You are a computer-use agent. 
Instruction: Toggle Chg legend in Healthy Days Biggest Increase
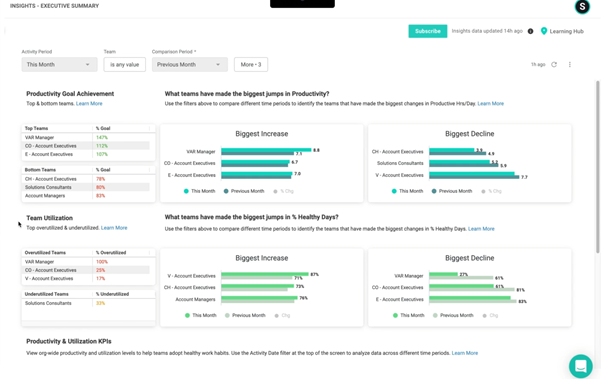click(x=282, y=315)
